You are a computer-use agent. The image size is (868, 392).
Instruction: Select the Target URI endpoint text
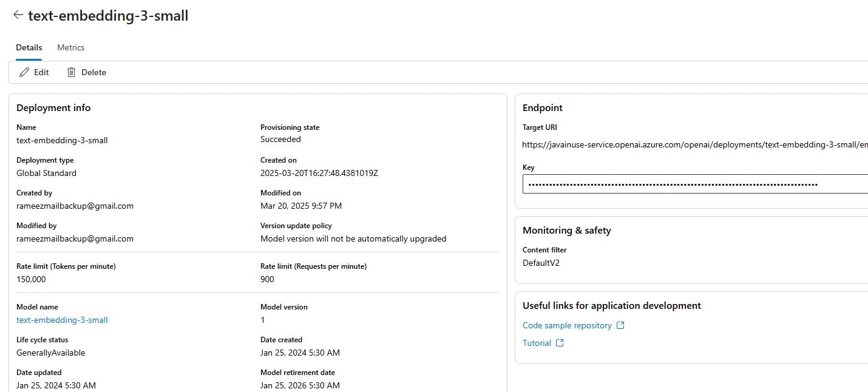tap(695, 145)
